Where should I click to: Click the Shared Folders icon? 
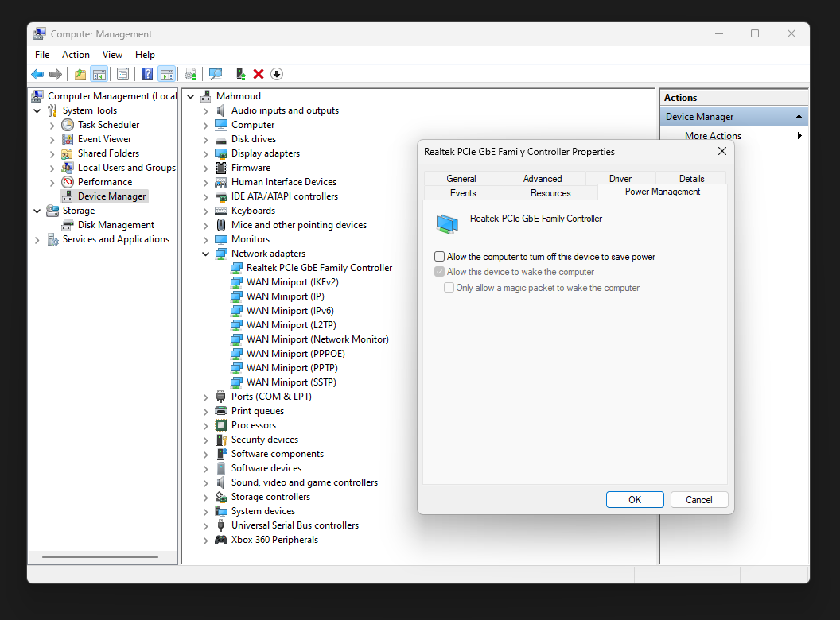click(68, 153)
